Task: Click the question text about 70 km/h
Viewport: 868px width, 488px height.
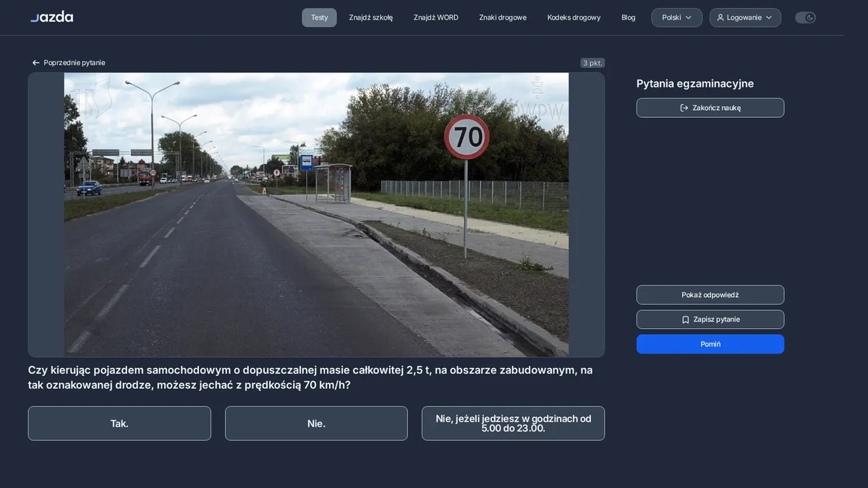Action: click(310, 377)
